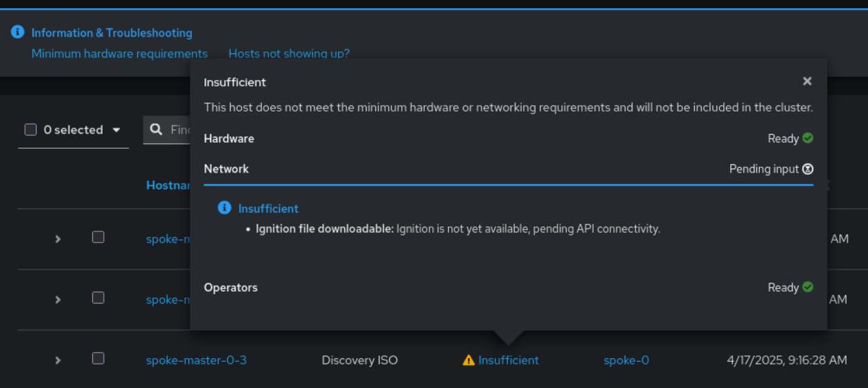Expand the first host row chevron
Viewport: 868px width, 388px height.
click(58, 239)
